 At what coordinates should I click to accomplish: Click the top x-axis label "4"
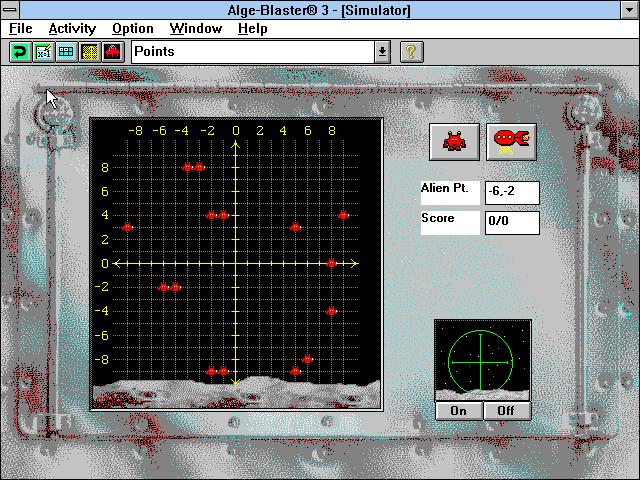[x=283, y=131]
